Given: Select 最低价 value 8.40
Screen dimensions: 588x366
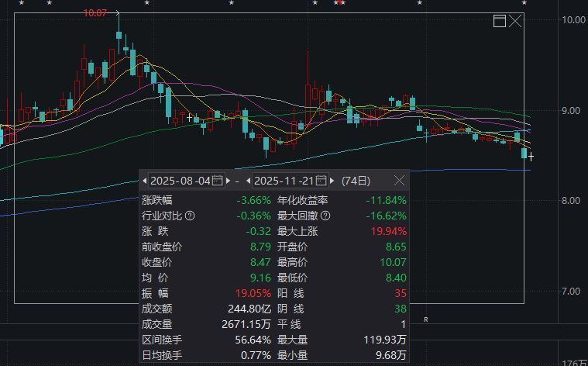Looking at the screenshot, I should [x=397, y=278].
